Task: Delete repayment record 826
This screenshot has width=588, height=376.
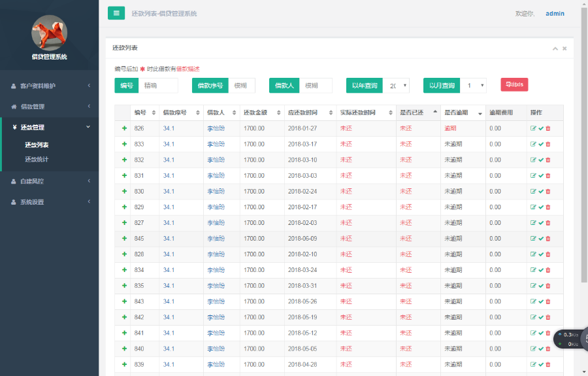Action: point(548,128)
